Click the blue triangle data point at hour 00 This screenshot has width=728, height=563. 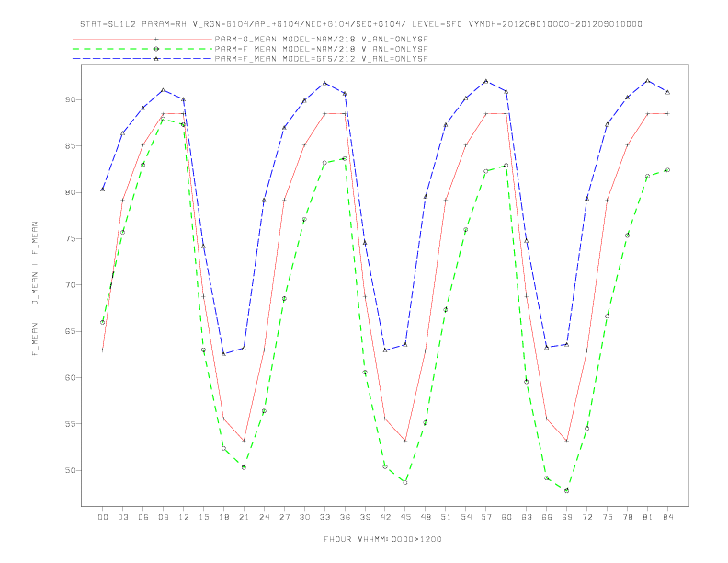[103, 190]
